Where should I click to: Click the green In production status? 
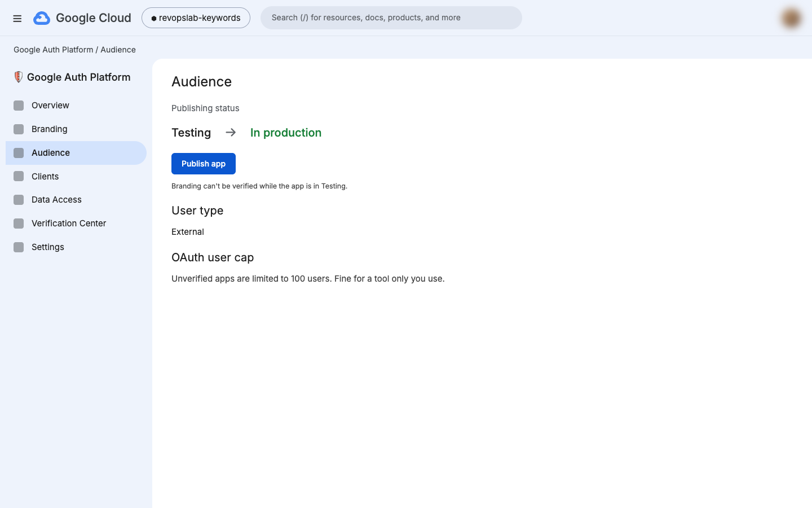click(286, 133)
